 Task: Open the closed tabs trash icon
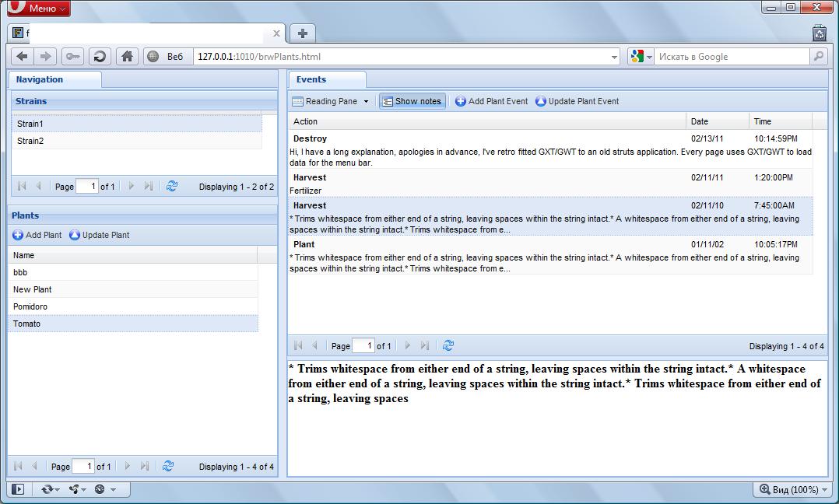(819, 33)
